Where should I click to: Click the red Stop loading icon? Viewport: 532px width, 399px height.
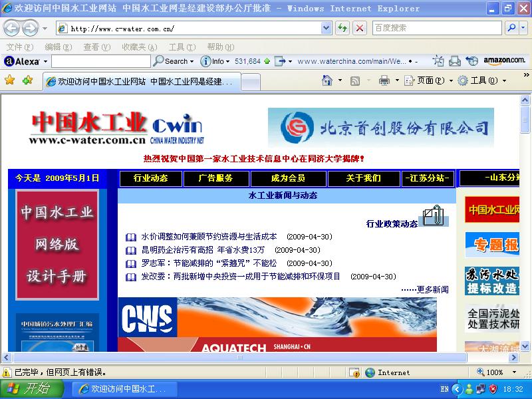(359, 29)
